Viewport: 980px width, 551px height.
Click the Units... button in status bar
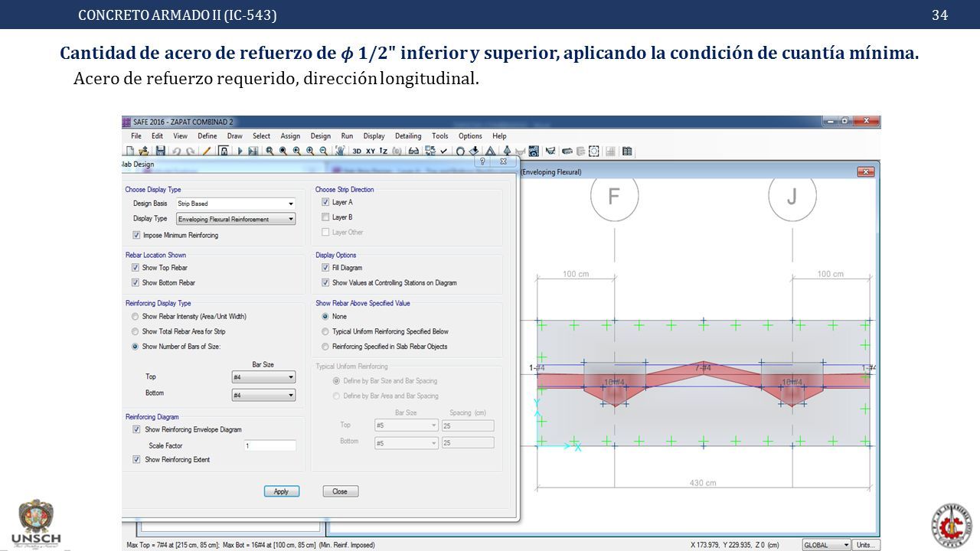coord(867,545)
